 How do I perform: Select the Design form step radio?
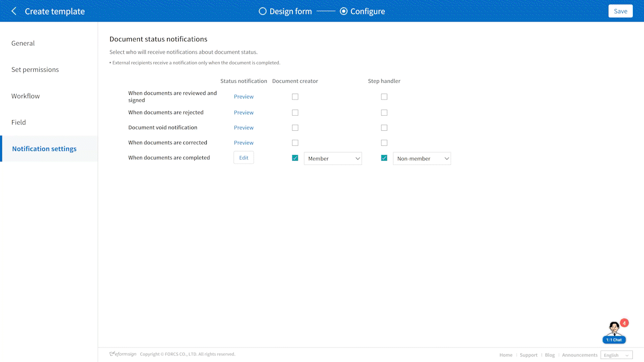[262, 11]
